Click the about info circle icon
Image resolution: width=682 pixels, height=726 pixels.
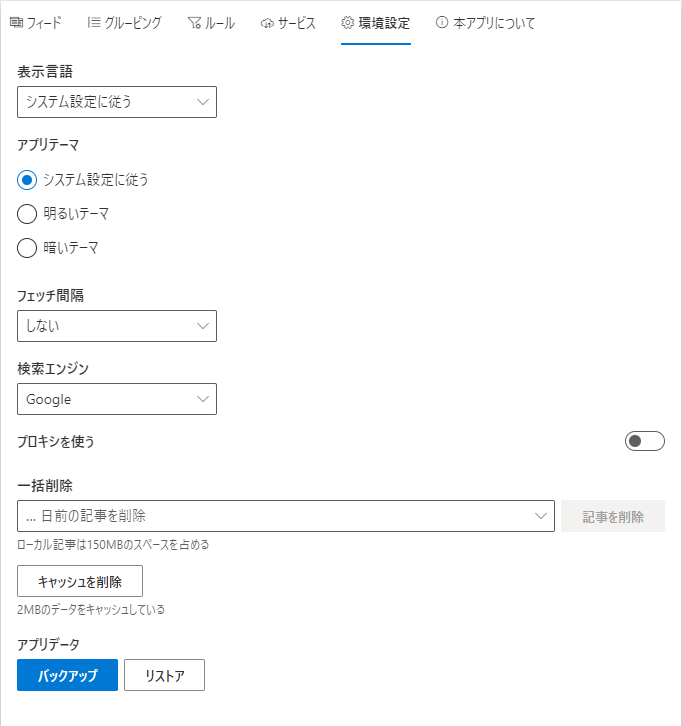click(442, 22)
